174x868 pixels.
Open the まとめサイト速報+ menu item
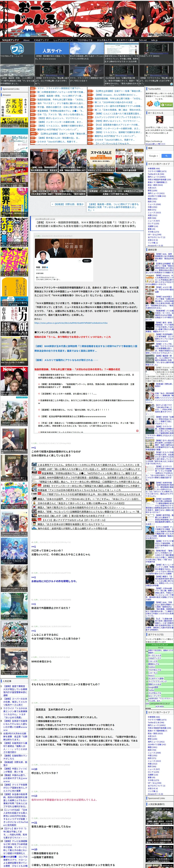(126, 40)
